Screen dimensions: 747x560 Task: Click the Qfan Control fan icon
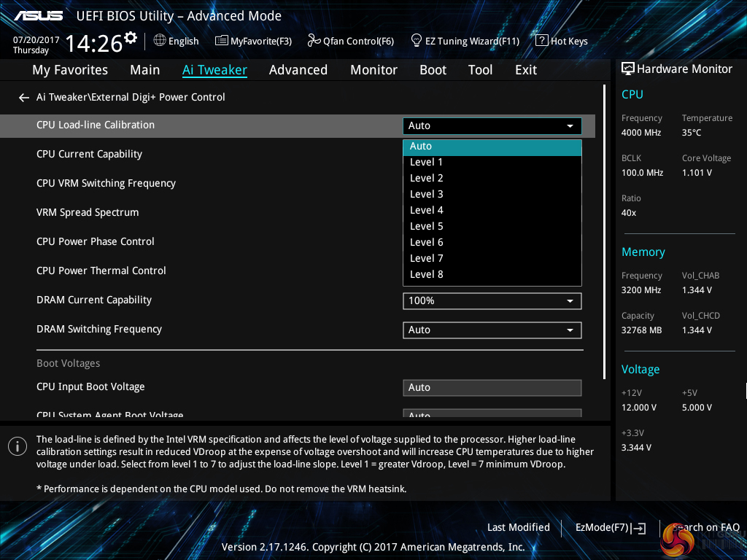pos(314,41)
